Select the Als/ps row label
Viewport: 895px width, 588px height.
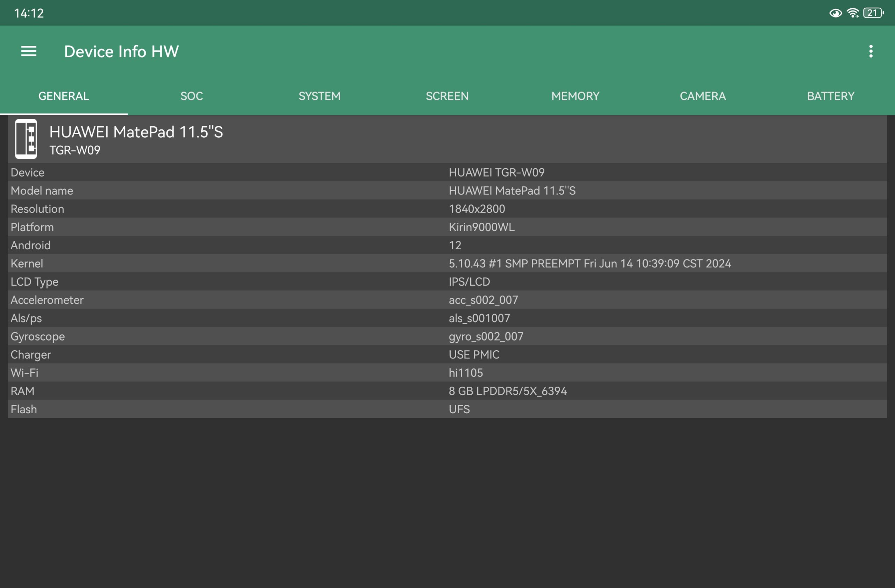click(26, 318)
